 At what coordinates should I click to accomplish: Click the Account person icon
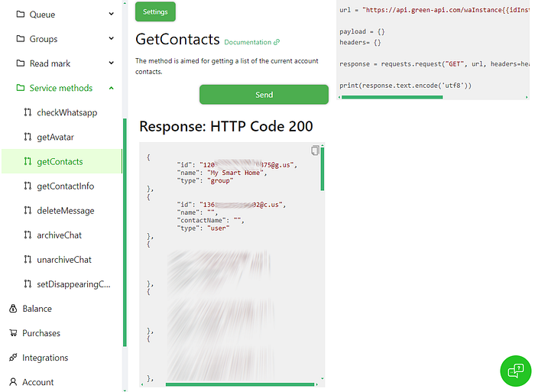click(x=13, y=382)
